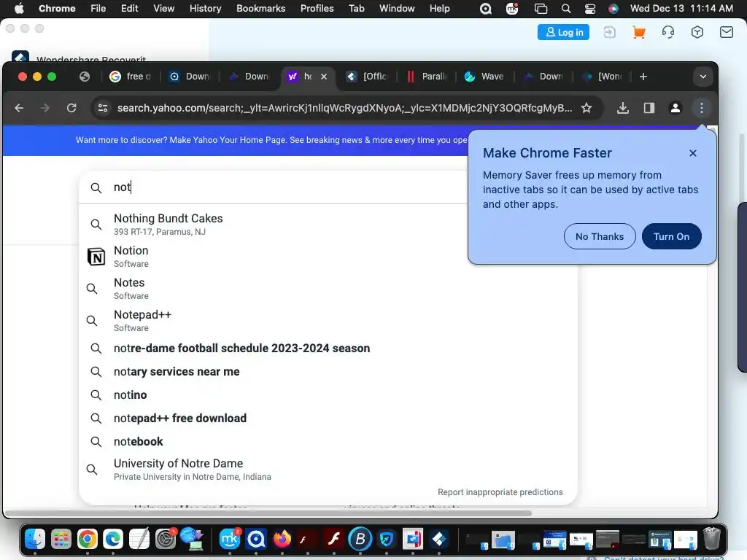Click No Thanks in Memory Saver popup
This screenshot has height=560, width=747.
coord(600,236)
